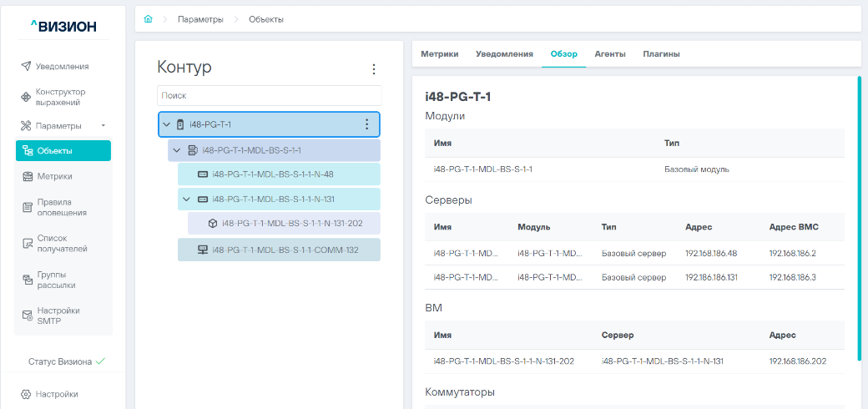868x409 pixels.
Task: Open Группы рассылки page
Action: (56, 280)
